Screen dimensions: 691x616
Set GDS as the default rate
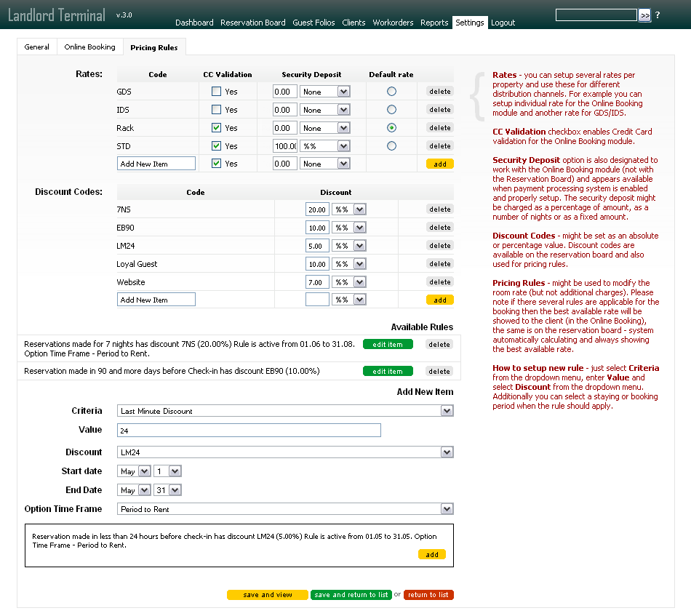[391, 92]
